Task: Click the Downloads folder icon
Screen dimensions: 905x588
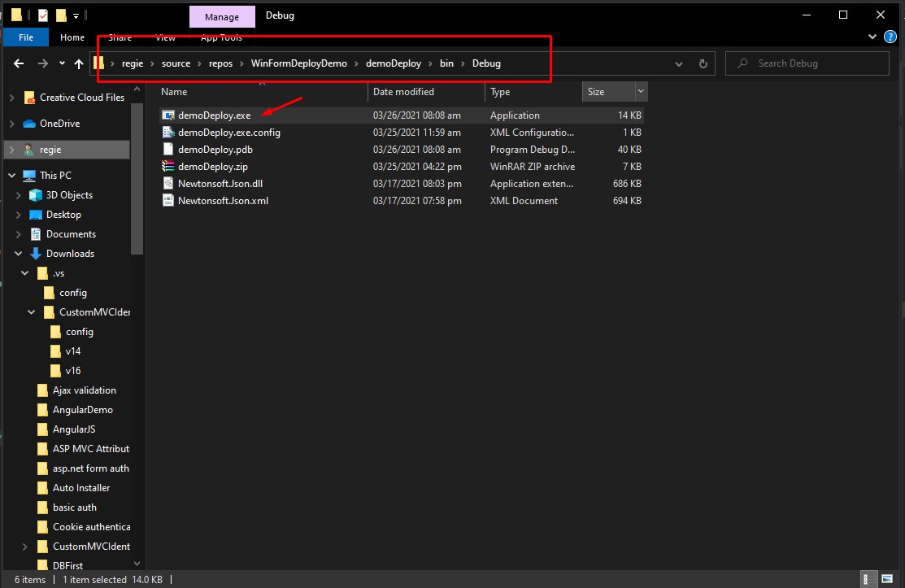Action: click(35, 254)
